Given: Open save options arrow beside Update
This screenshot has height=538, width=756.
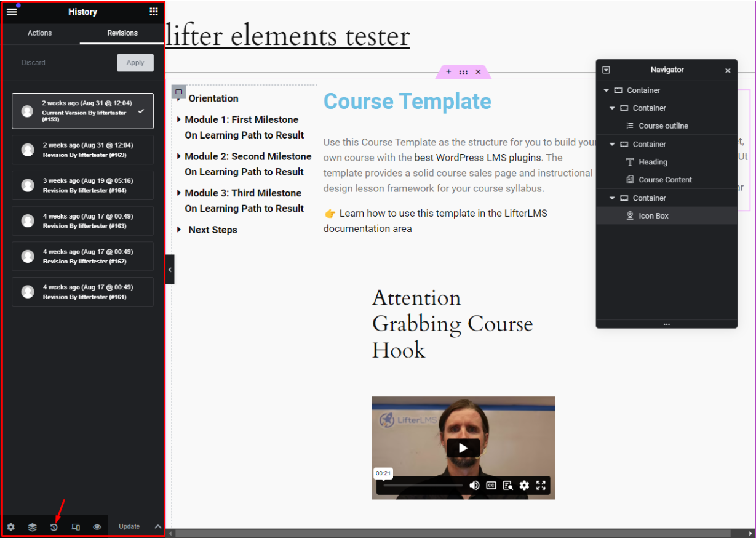Looking at the screenshot, I should (157, 527).
